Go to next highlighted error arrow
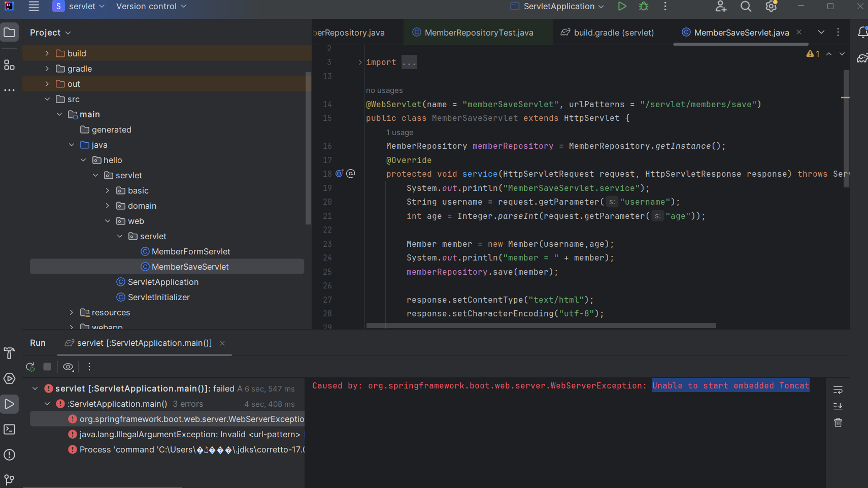Image resolution: width=868 pixels, height=488 pixels. (x=842, y=54)
